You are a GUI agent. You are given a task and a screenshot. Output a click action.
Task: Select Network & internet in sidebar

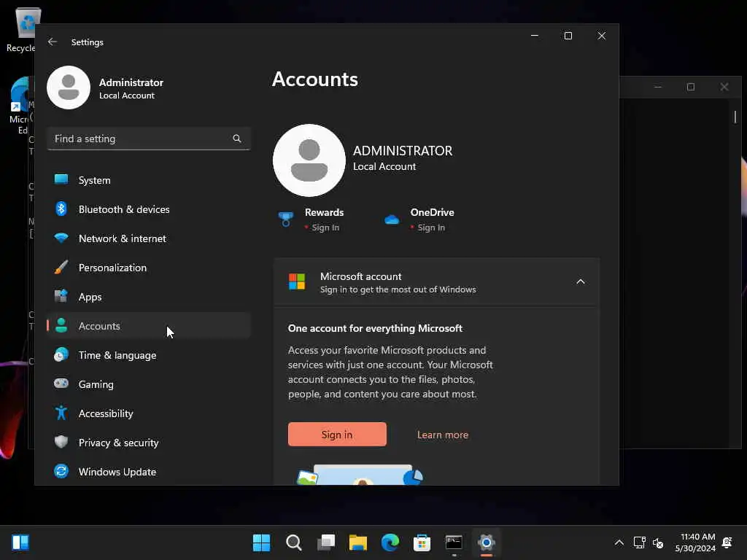point(149,238)
